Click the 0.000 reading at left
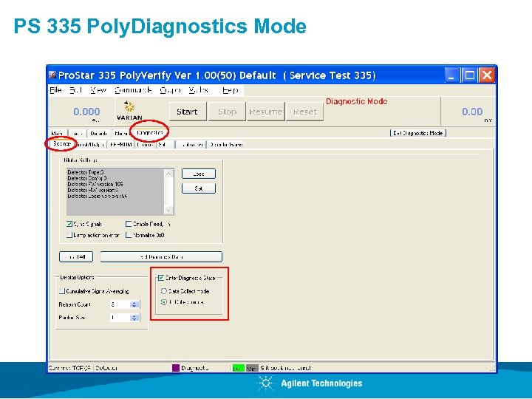The width and height of the screenshot is (532, 399). (86, 112)
